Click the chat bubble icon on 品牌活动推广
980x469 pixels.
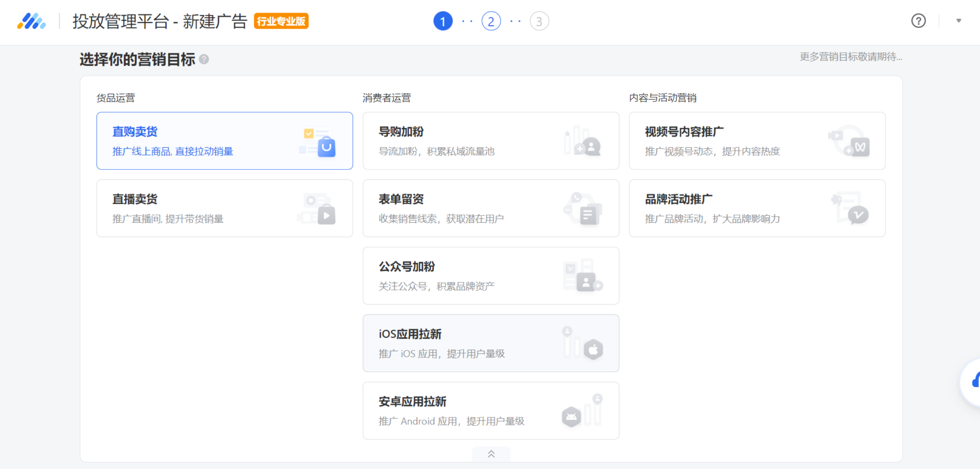tap(858, 215)
